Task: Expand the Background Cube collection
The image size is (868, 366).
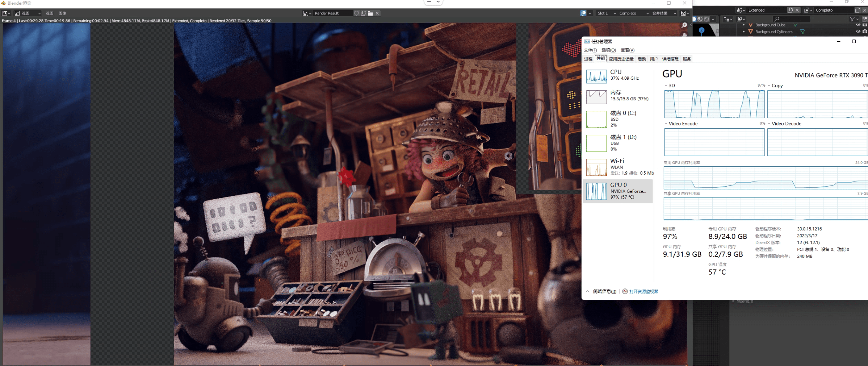Action: [743, 25]
